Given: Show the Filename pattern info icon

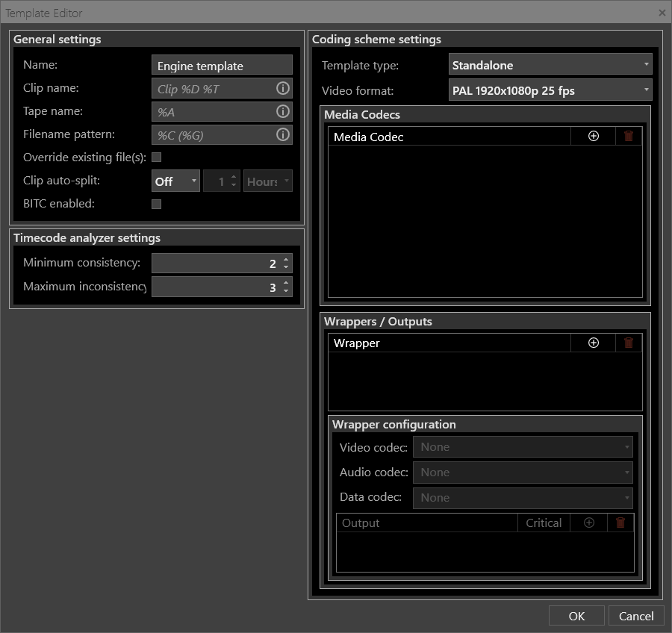Looking at the screenshot, I should tap(282, 134).
